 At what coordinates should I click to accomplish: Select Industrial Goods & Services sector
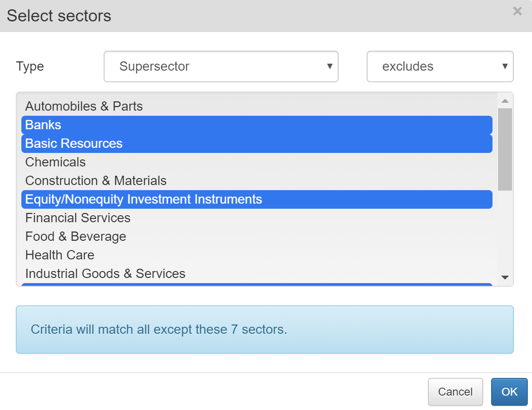coord(257,274)
